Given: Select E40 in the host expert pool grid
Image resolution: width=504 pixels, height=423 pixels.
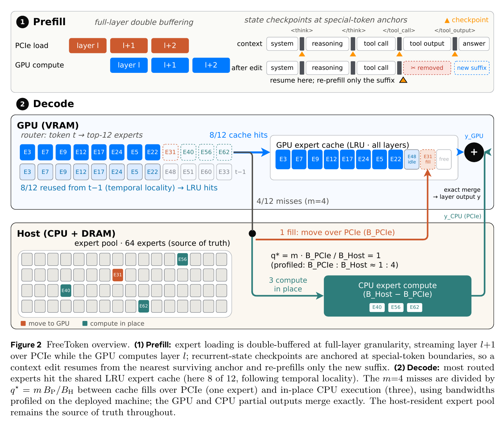Looking at the screenshot, I should tap(66, 291).
